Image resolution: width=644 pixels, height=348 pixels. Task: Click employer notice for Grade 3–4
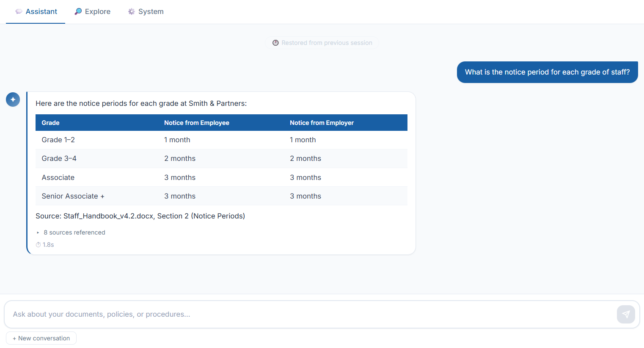(346, 158)
